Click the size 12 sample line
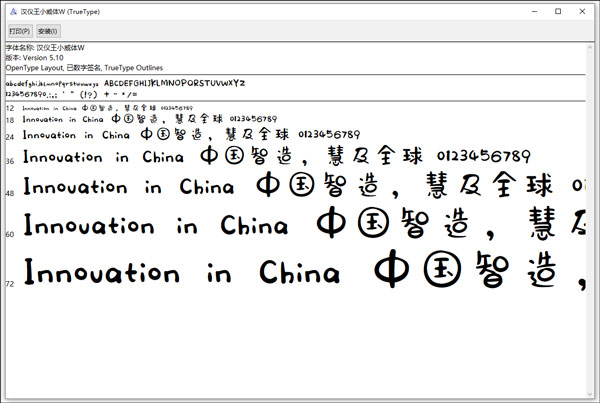Screen dimensions: 600x403 click(x=108, y=108)
